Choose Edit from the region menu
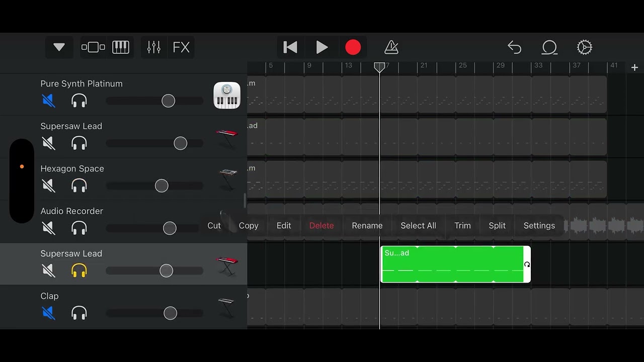Viewport: 644px width, 362px height. (284, 226)
